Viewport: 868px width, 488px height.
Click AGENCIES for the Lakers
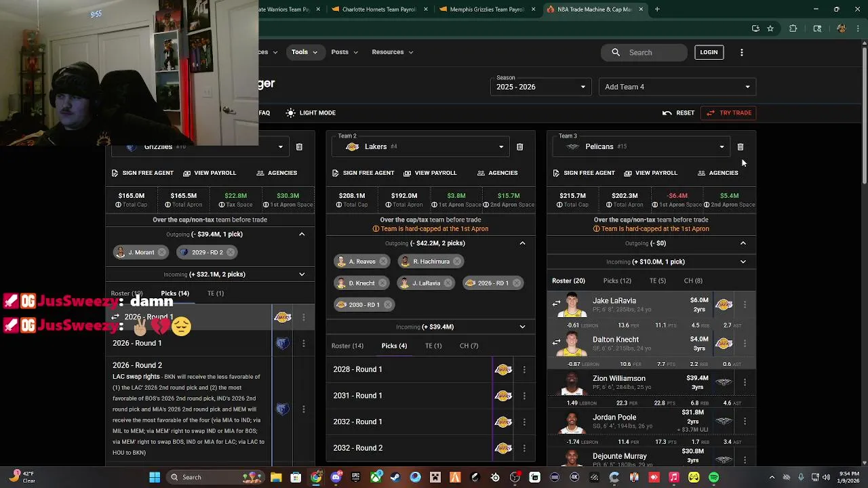point(497,173)
